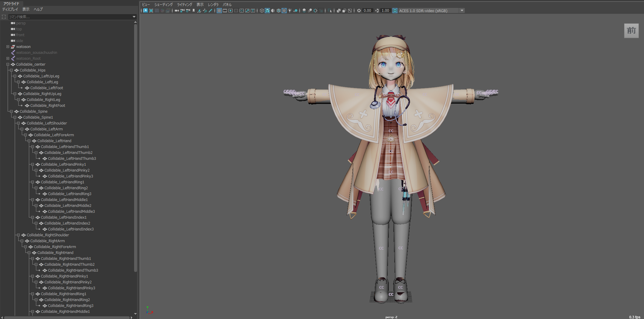The height and width of the screenshot is (319, 644).
Task: Toggle the Gate Mask display
Action: 236,11
